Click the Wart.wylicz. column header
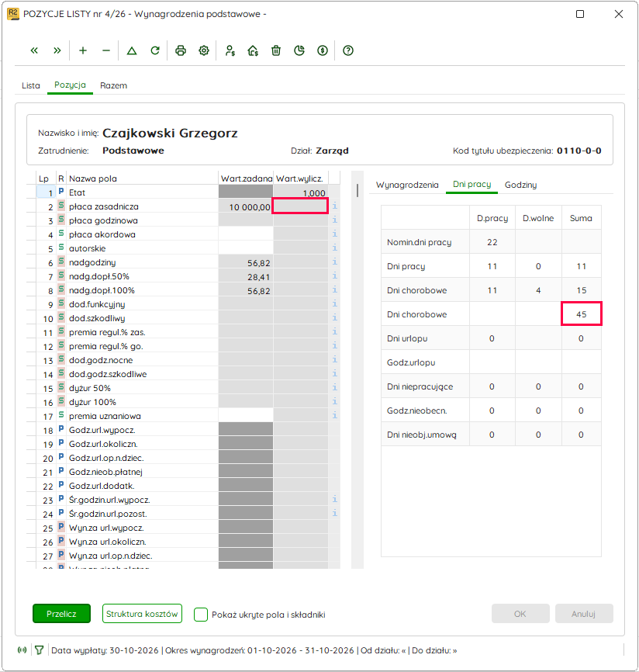The image size is (639, 672). pos(299,178)
